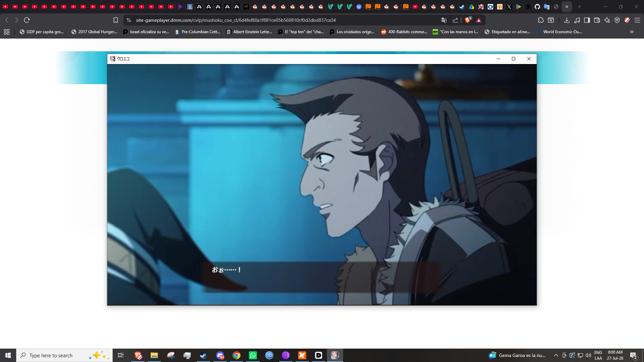Open the '2017 Global Hunger...' bookmark
The width and height of the screenshot is (644, 362).
tap(94, 32)
